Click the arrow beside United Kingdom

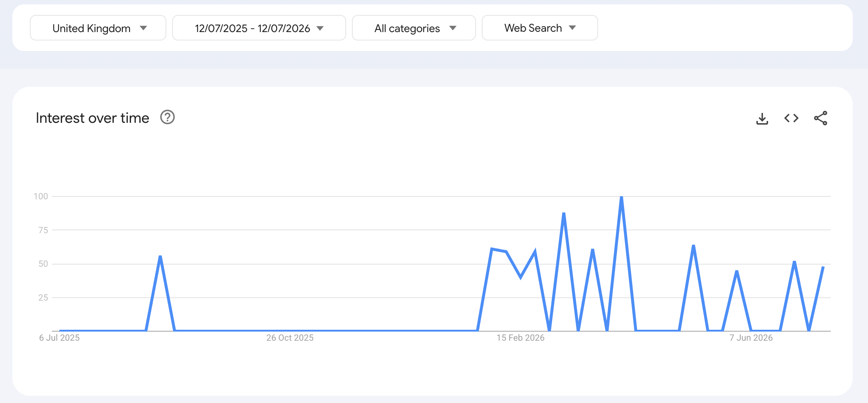pyautogui.click(x=143, y=28)
